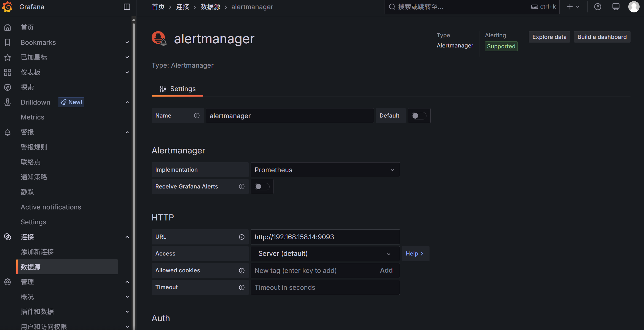Click the alertmanager data source logo
This screenshot has height=330, width=644.
coord(159,38)
